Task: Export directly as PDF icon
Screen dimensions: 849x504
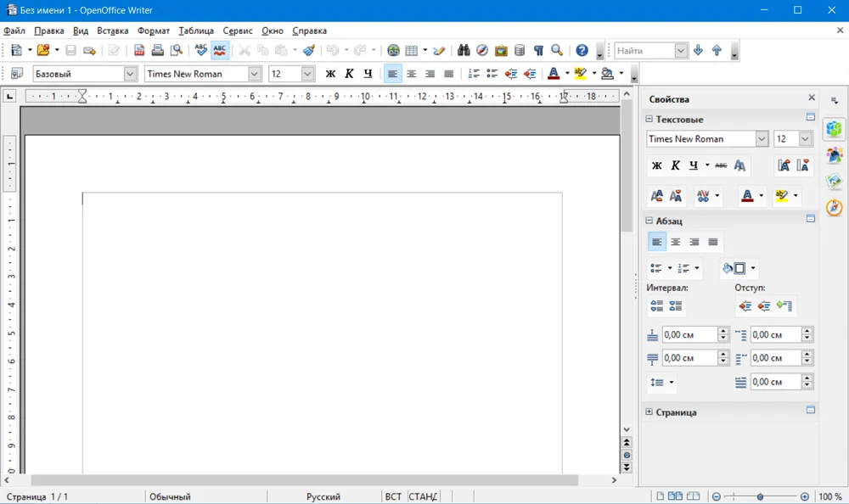Action: pyautogui.click(x=139, y=50)
